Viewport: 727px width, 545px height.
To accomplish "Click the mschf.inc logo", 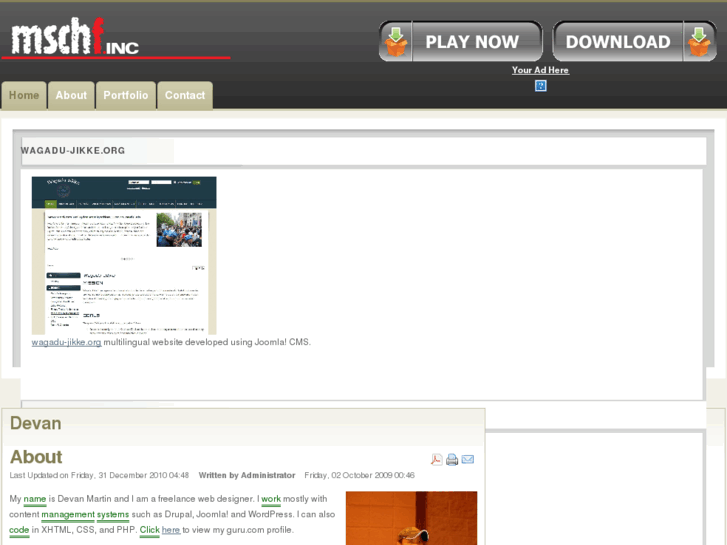I will point(74,37).
